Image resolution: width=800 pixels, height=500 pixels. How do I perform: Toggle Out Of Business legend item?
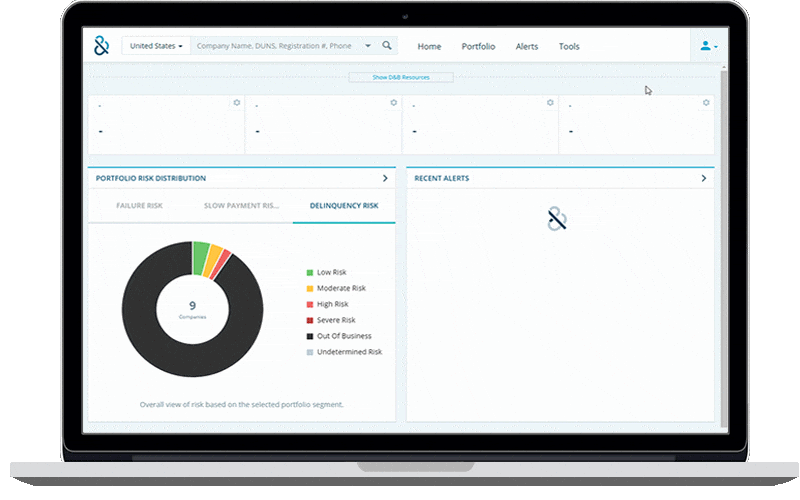point(341,336)
